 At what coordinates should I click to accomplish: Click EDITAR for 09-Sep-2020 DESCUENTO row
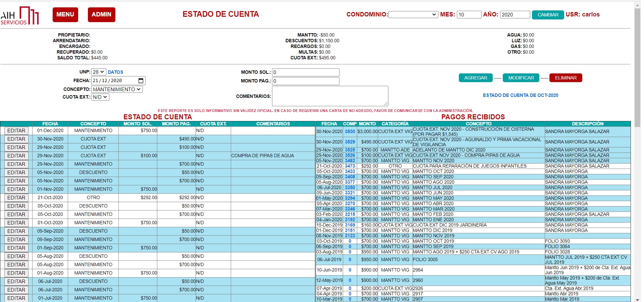[16, 231]
